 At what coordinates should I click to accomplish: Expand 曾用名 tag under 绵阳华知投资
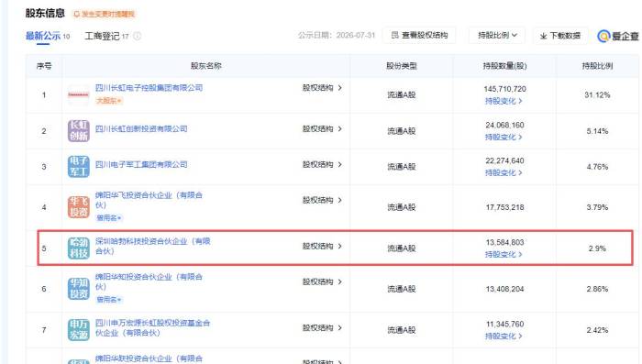[x=108, y=300]
